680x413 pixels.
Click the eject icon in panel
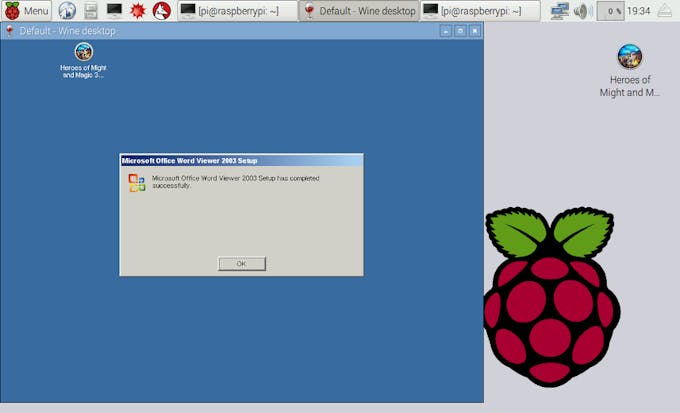(664, 11)
